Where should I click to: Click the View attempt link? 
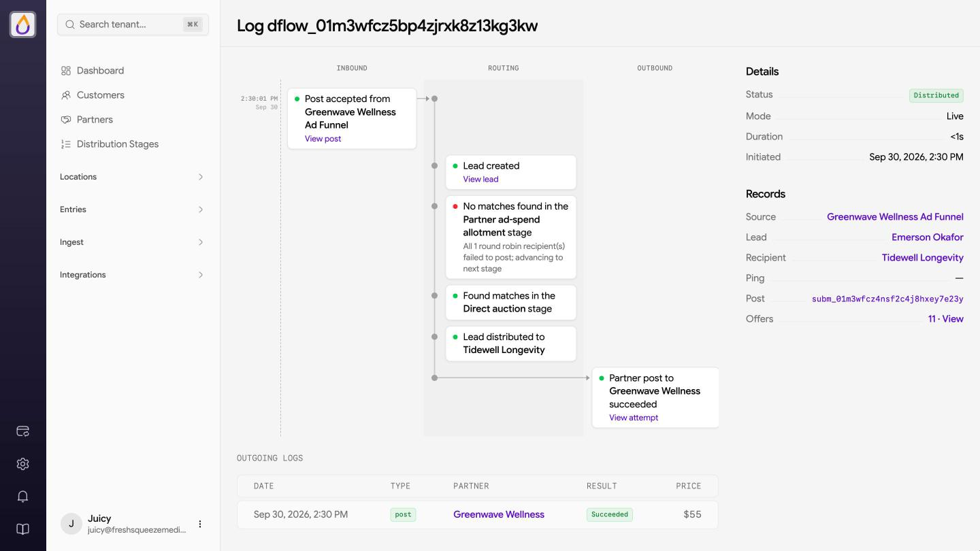pyautogui.click(x=634, y=418)
